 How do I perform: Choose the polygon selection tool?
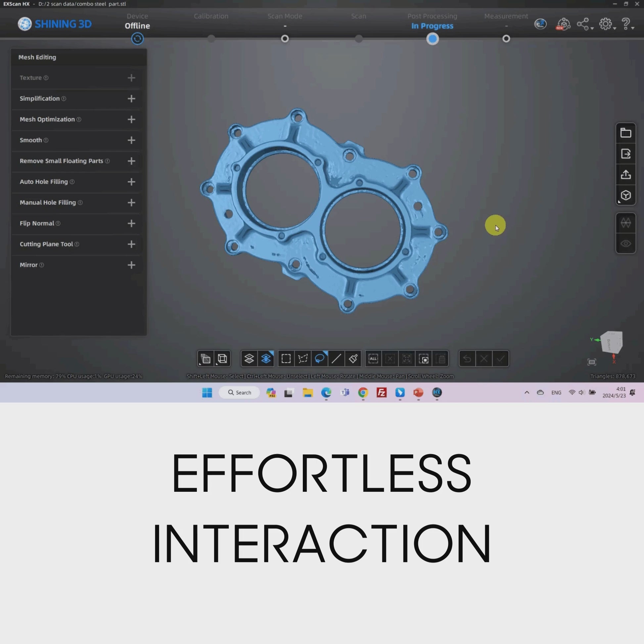[x=303, y=359]
